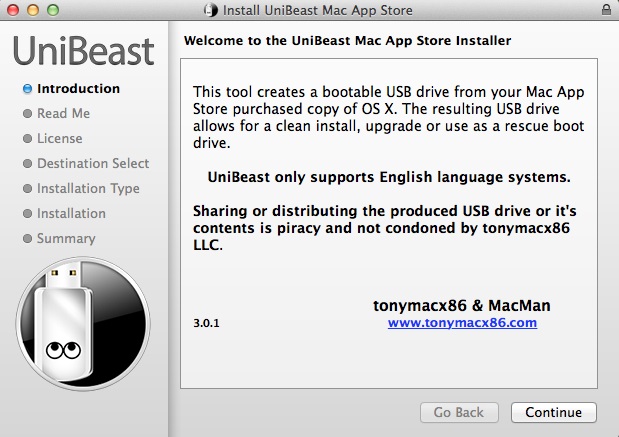The height and width of the screenshot is (437, 619).
Task: Click the Continue button
Action: [553, 412]
